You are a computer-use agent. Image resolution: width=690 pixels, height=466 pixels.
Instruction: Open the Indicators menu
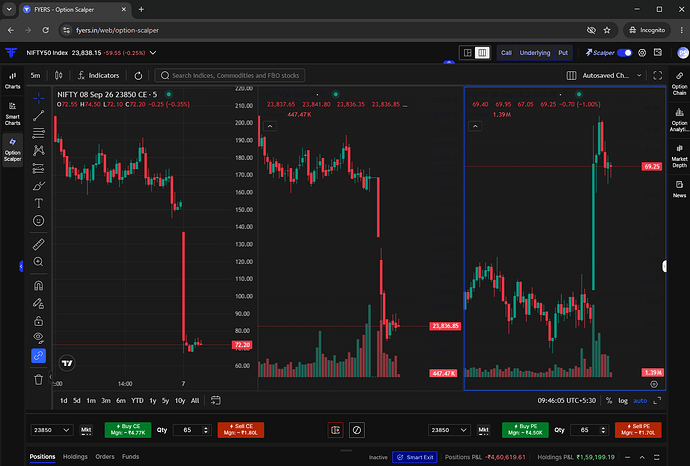point(99,75)
